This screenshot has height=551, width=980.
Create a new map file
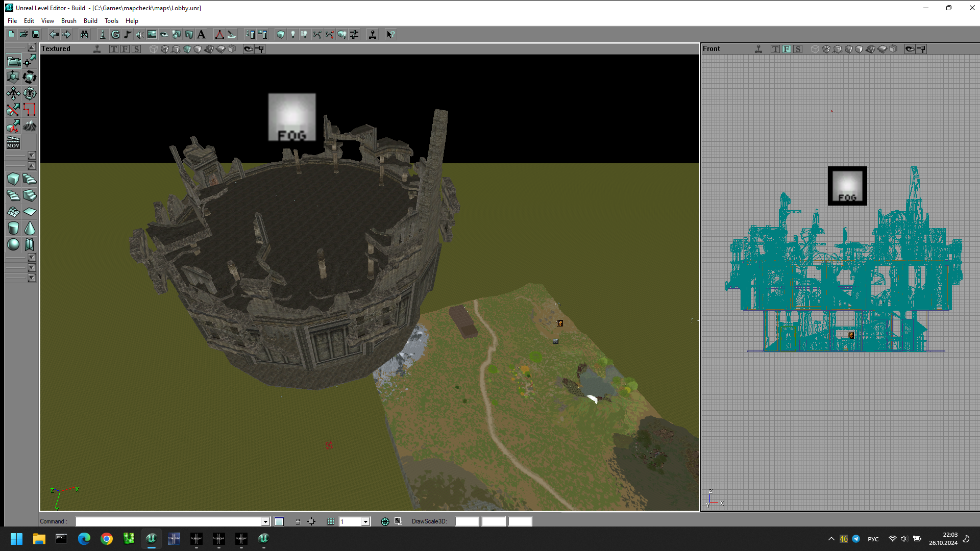point(11,34)
